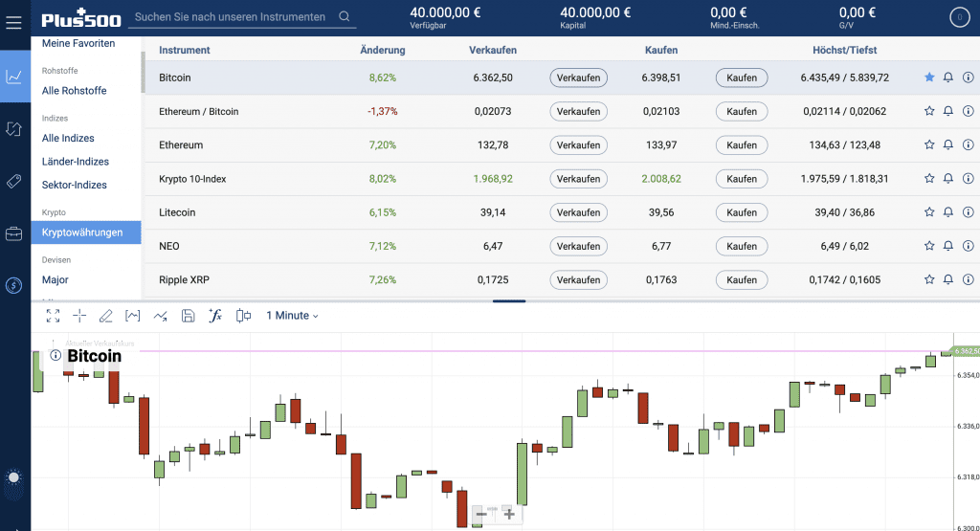Select the pencil drawing tool

click(x=106, y=316)
